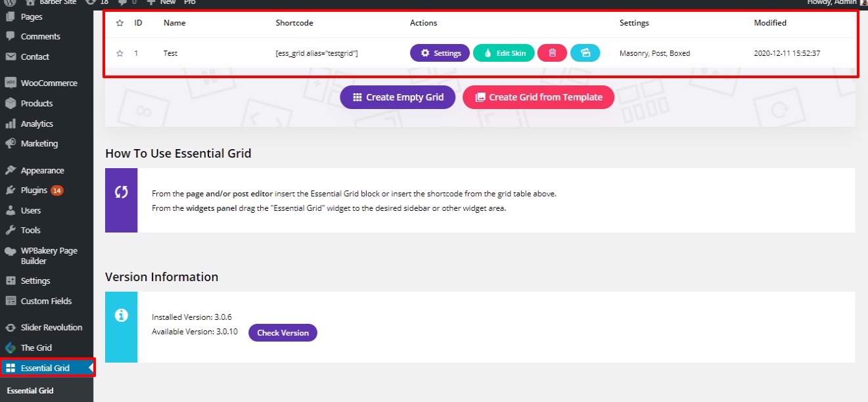Click the Contact envelope icon
The image size is (868, 402).
pos(11,56)
